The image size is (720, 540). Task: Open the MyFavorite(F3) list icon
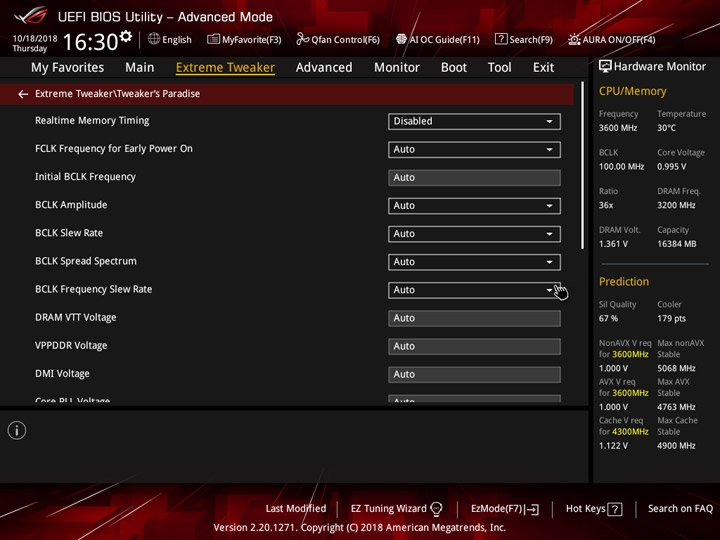point(213,39)
